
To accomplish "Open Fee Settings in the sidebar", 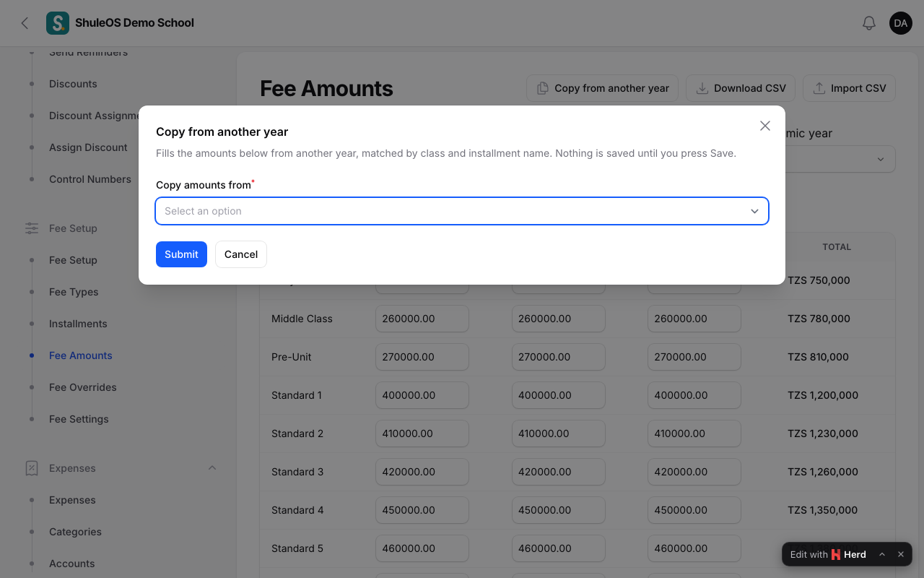I will tap(79, 419).
